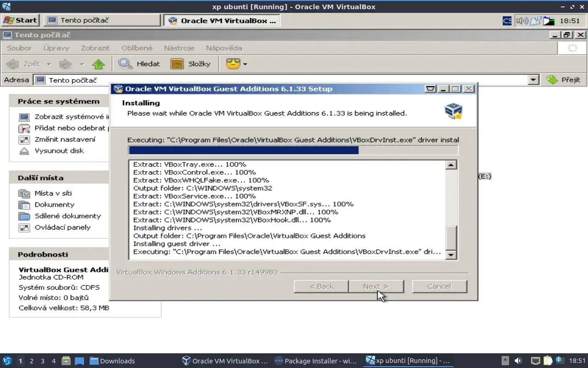This screenshot has height=368, width=588.
Task: Open the host panel volume icon
Action: point(518,361)
